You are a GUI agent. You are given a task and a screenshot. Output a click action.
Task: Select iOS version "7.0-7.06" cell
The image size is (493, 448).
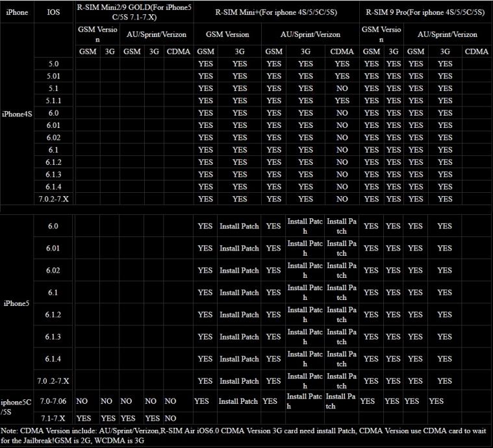pyautogui.click(x=53, y=401)
